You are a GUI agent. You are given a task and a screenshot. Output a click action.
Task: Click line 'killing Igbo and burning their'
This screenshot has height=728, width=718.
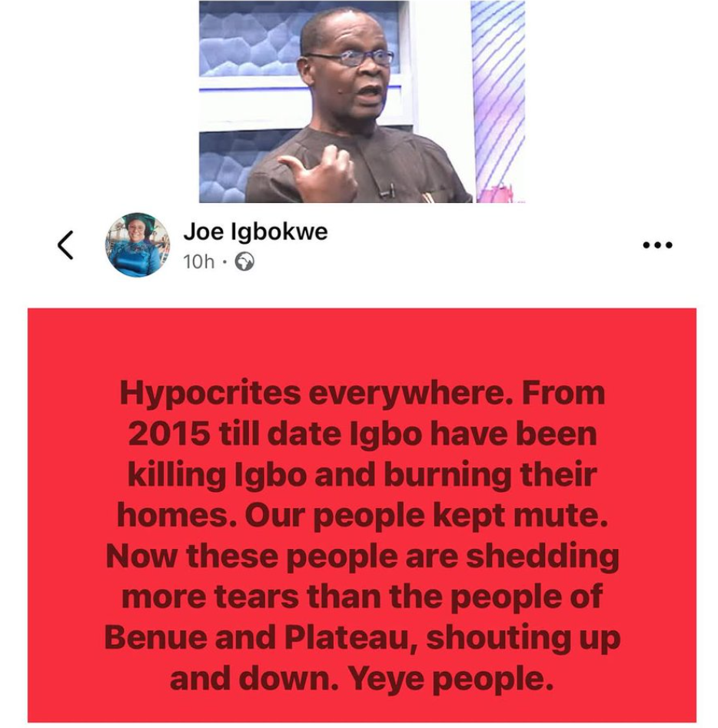362,475
